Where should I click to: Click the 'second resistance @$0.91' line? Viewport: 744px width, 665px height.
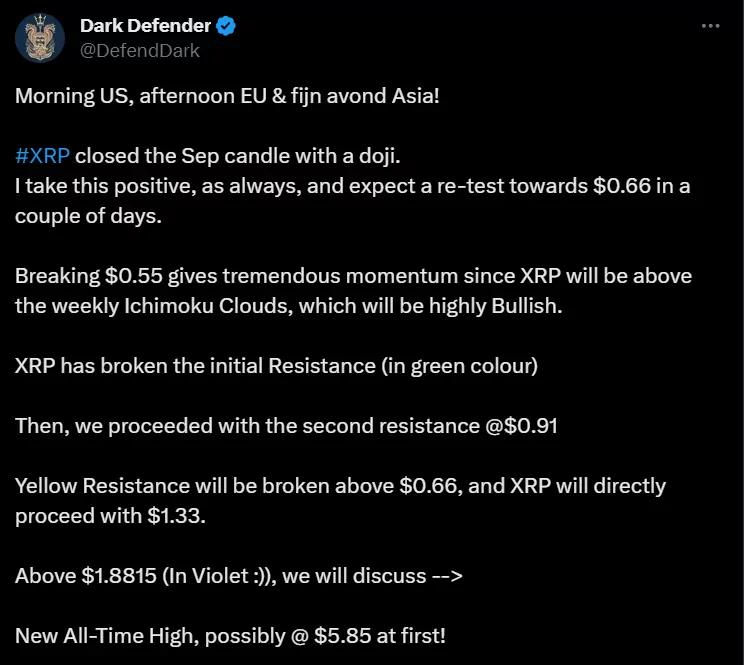(x=286, y=426)
